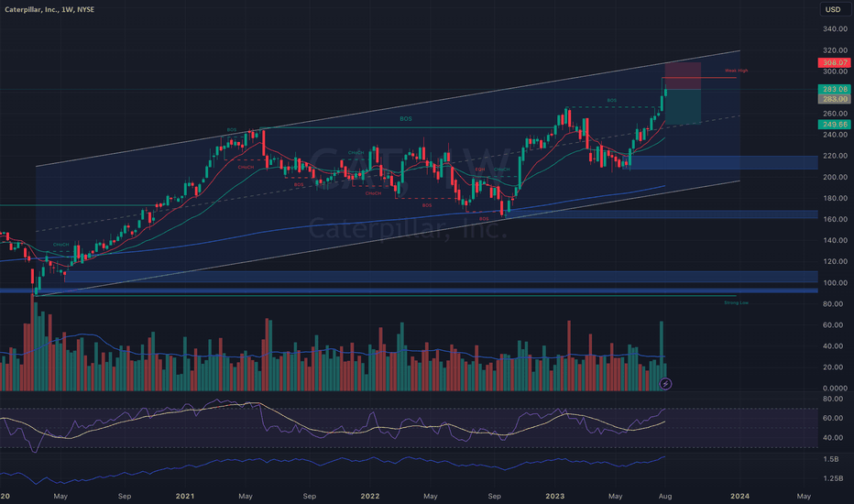The image size is (854, 504).
Task: Click the 2022 time axis label
Action: tap(370, 496)
